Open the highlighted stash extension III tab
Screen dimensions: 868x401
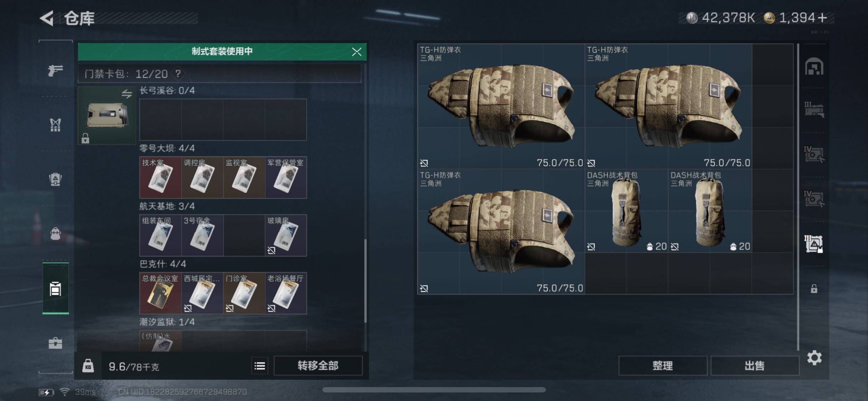(x=814, y=244)
